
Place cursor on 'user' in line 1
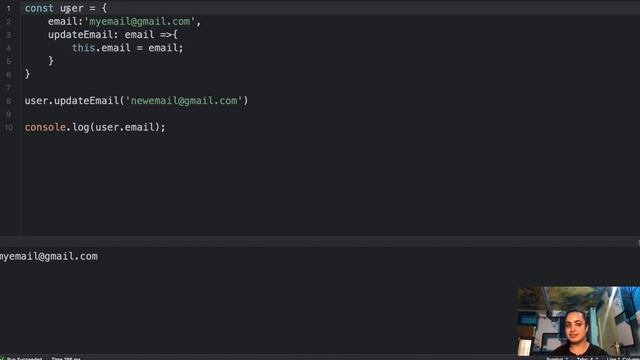click(x=71, y=8)
